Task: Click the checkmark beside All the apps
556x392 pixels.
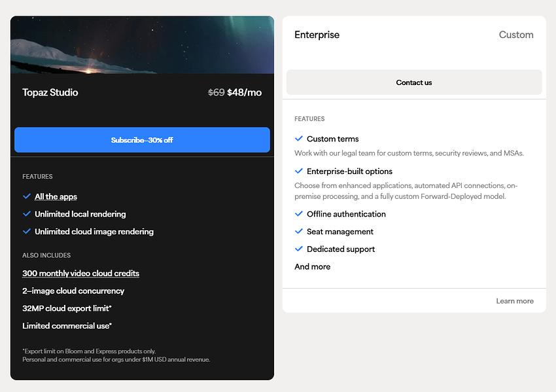Action: 27,196
